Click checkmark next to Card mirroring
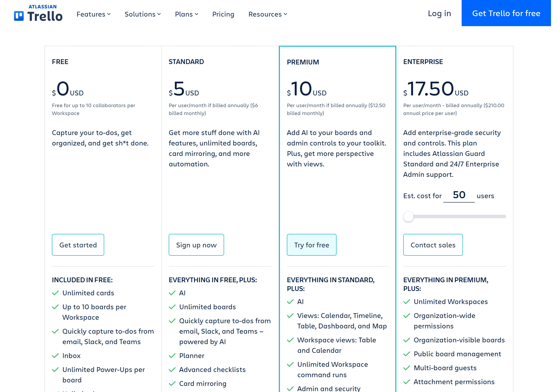 (x=172, y=384)
